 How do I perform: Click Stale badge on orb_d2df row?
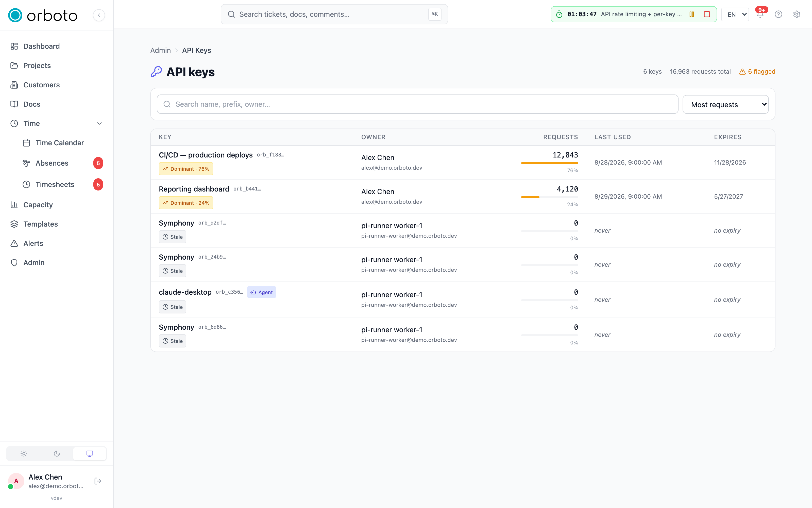173,237
